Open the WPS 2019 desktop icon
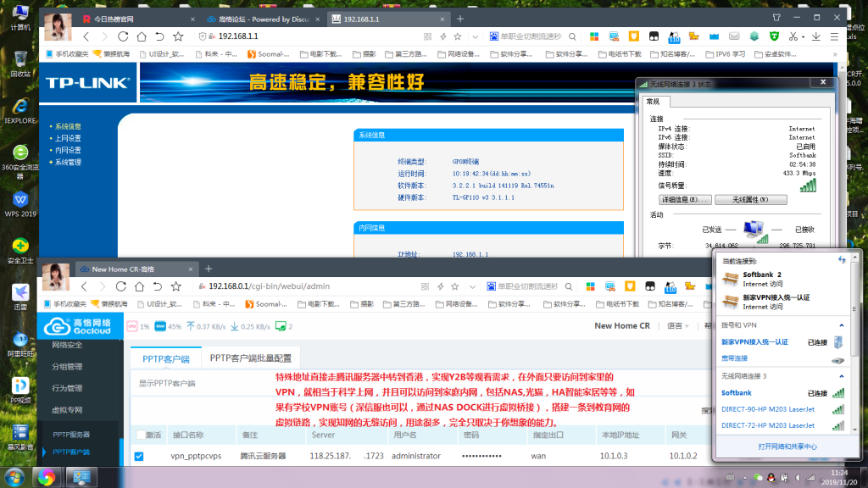Screen dimensions: 868x488 20,204
